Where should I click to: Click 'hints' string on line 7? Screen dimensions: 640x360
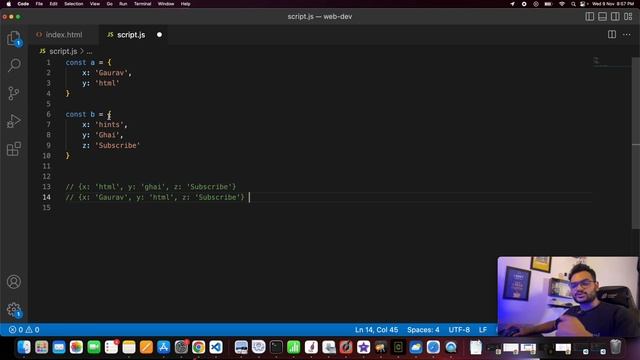(109, 124)
